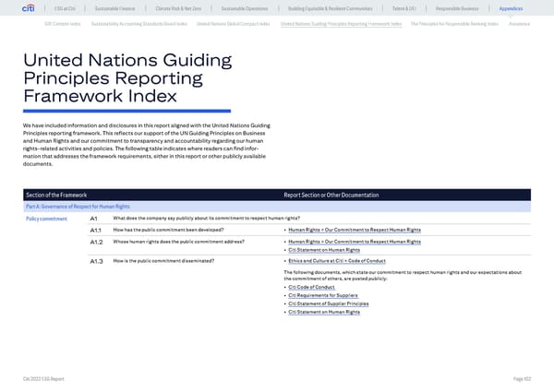Open Principles for Responsible Banking Index
Viewport: 554px width, 392px height.
pyautogui.click(x=454, y=22)
